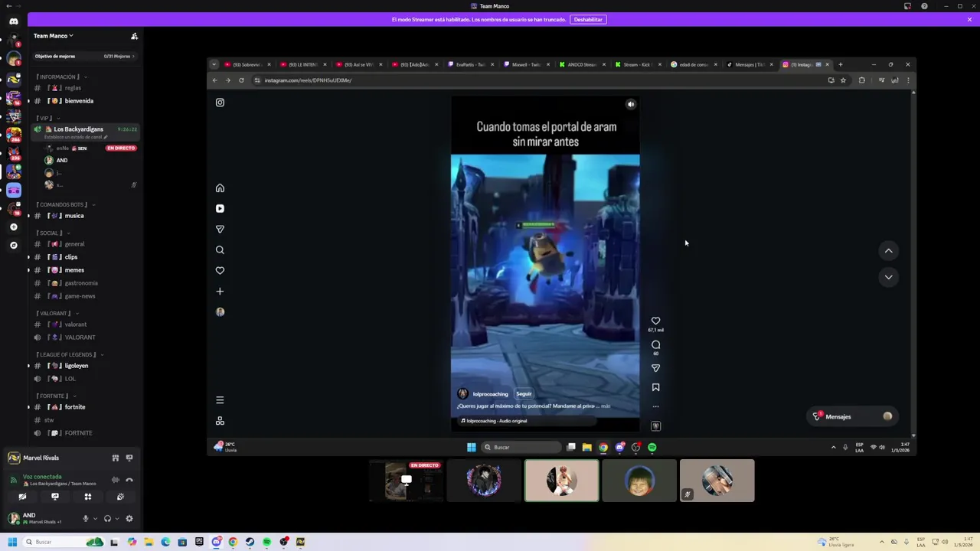This screenshot has width=980, height=551.
Task: Open headphone output options arrow
Action: click(116, 519)
